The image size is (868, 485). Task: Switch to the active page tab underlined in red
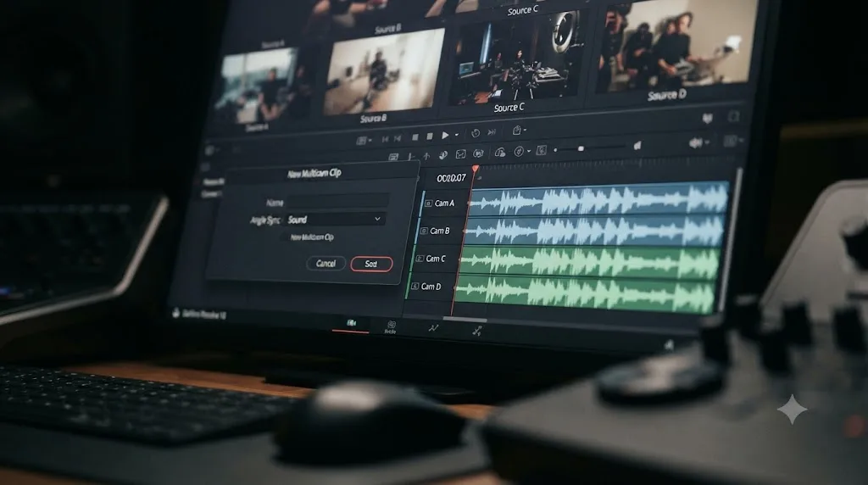coord(351,323)
